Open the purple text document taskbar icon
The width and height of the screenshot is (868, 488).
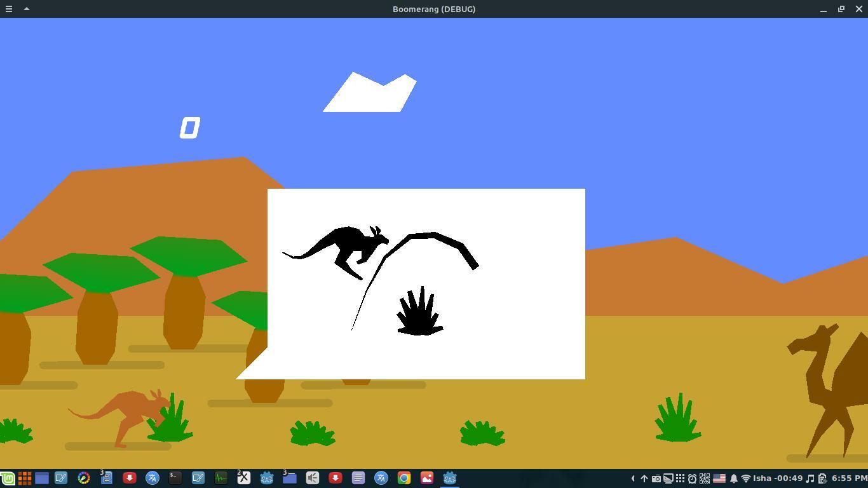358,478
